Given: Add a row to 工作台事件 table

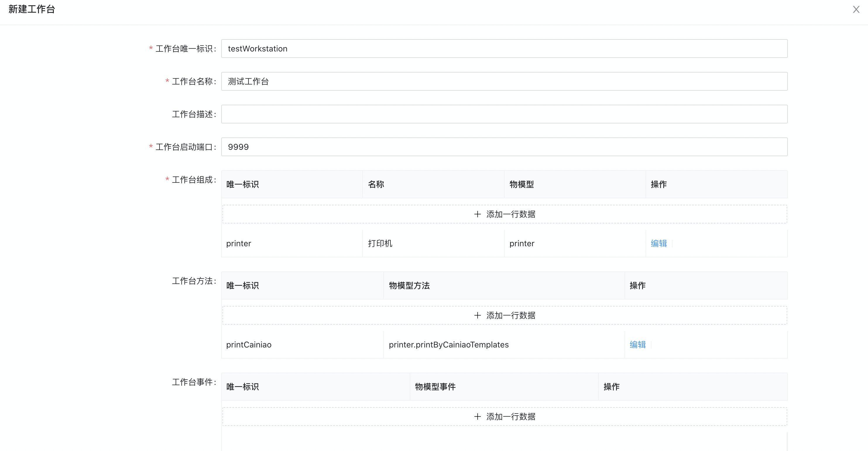Looking at the screenshot, I should click(510, 417).
